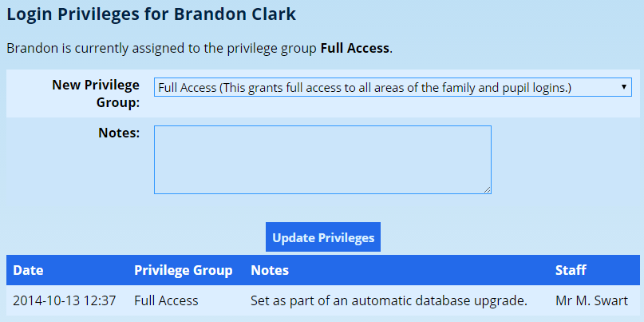Click the dropdown arrow of privilege selector
The image size is (644, 322).
(x=622, y=87)
